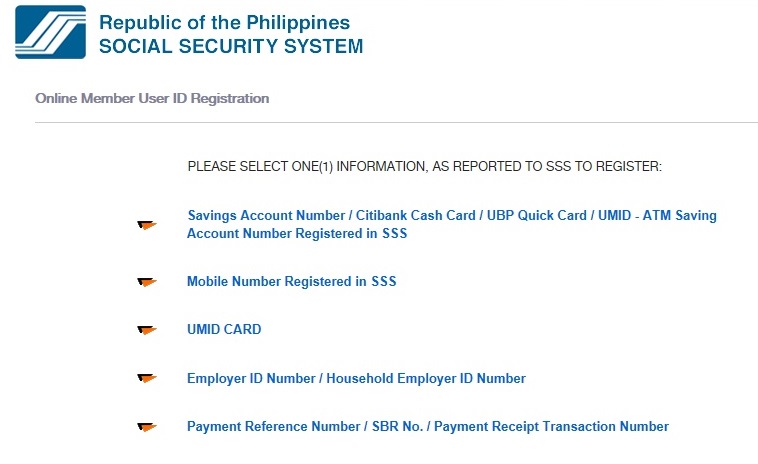
Task: Click 'Payment Receipt Transaction Number' link text
Action: click(x=552, y=426)
